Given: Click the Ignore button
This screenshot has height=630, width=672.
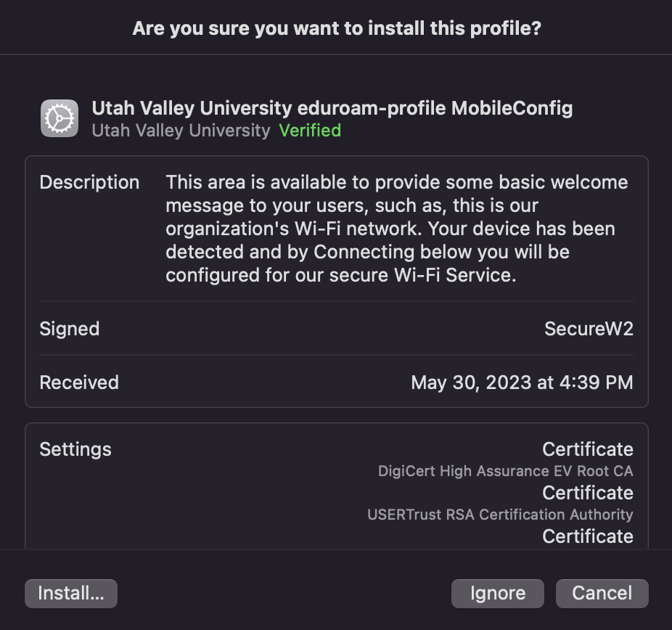Looking at the screenshot, I should pos(497,593).
